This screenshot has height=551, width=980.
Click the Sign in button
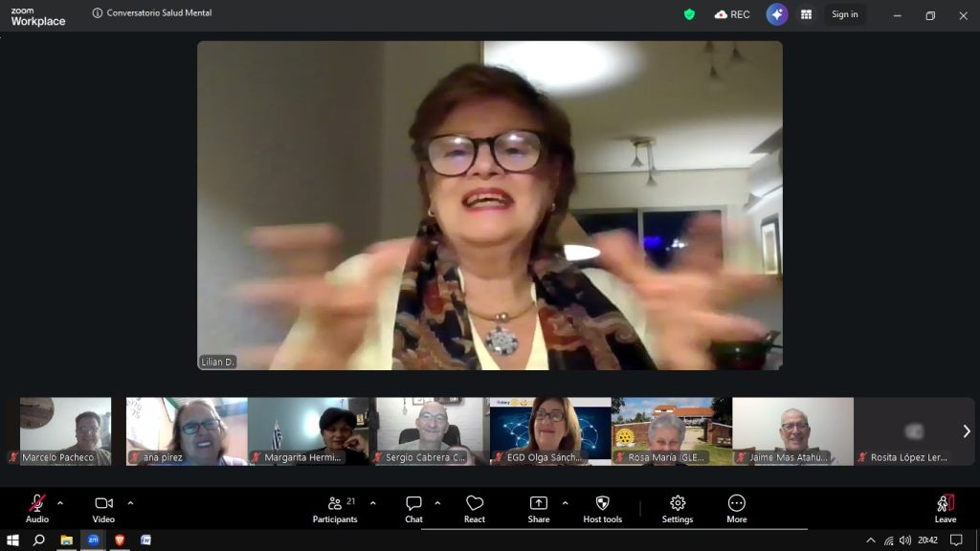point(844,14)
